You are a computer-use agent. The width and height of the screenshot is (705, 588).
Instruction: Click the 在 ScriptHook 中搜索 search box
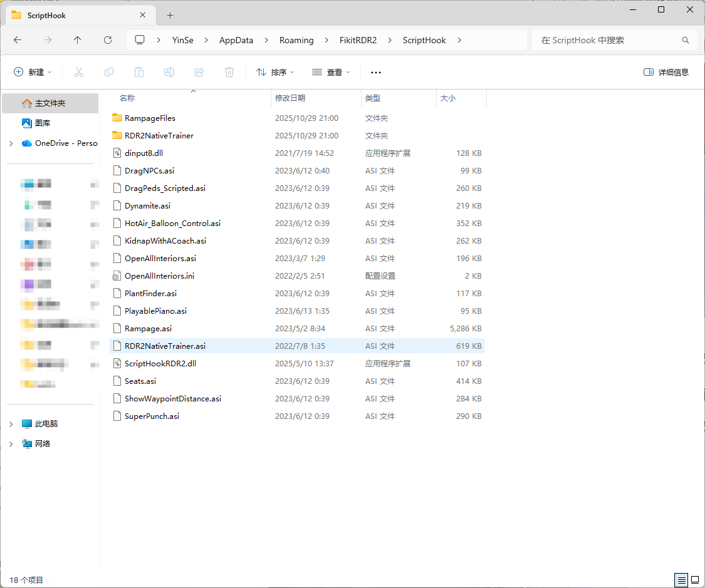click(608, 40)
